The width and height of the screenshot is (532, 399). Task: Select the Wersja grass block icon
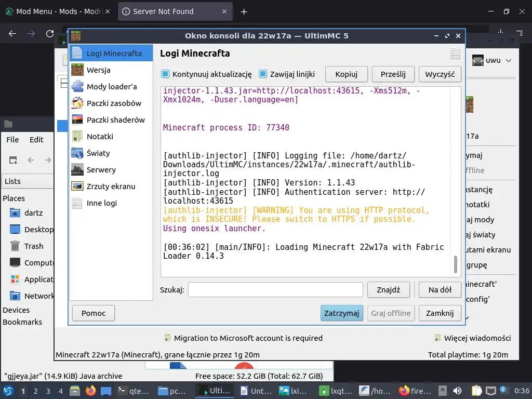(x=77, y=70)
